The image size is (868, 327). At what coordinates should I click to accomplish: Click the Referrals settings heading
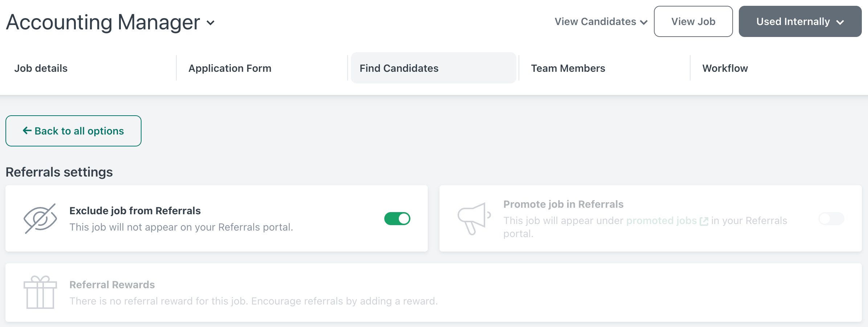(59, 172)
